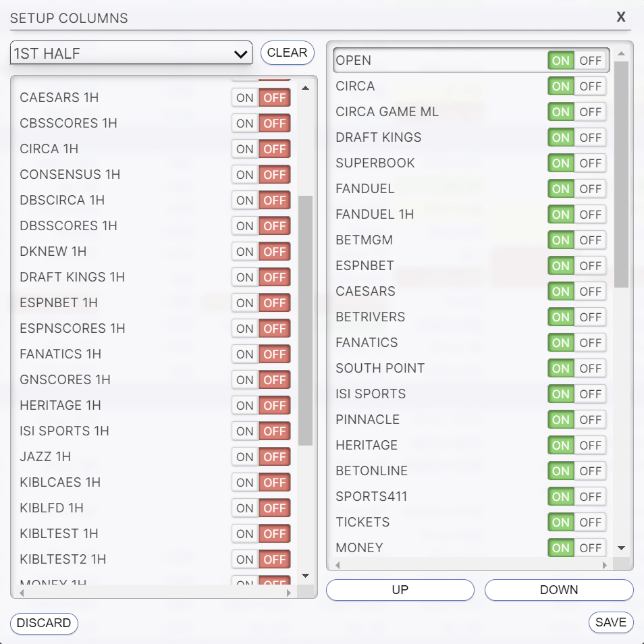The image size is (644, 644).
Task: Click right list horizontal scroll-right arrow
Action: point(605,565)
